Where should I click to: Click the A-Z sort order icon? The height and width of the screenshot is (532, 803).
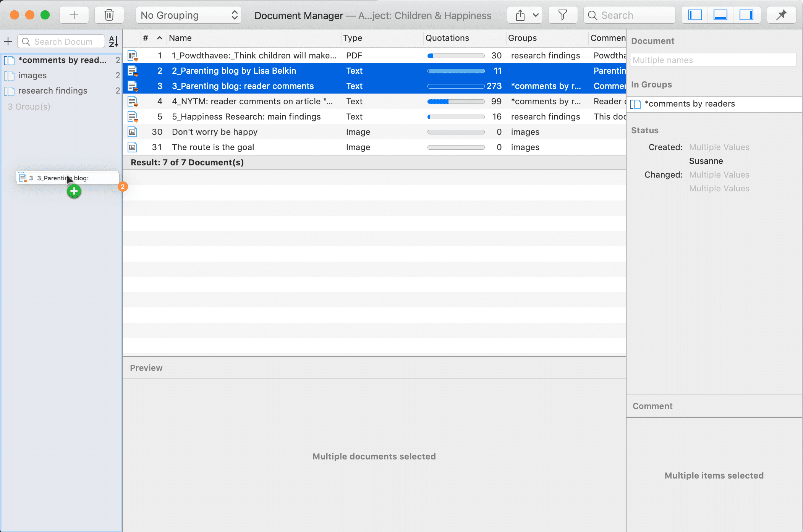pos(113,41)
